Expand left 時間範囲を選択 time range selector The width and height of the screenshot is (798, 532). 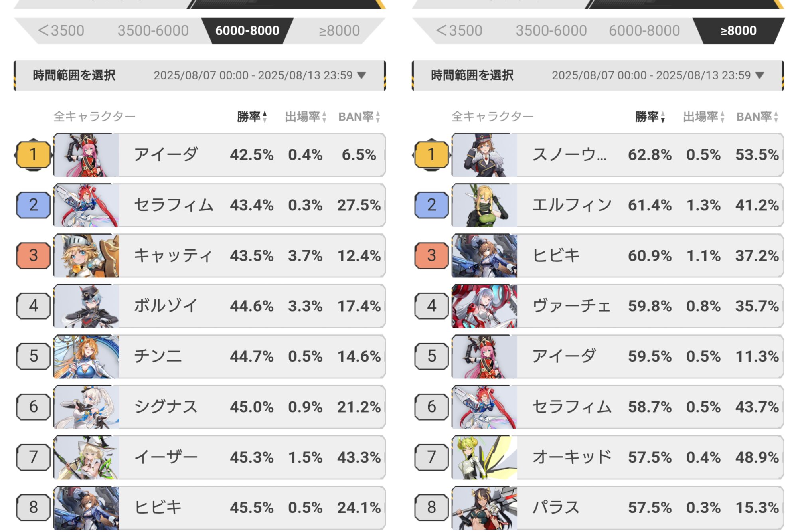click(x=74, y=75)
